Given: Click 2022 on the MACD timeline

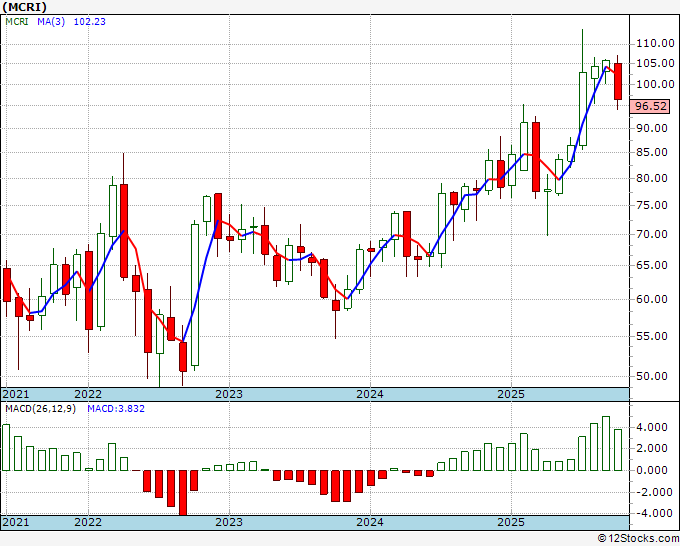Looking at the screenshot, I should pyautogui.click(x=88, y=522).
